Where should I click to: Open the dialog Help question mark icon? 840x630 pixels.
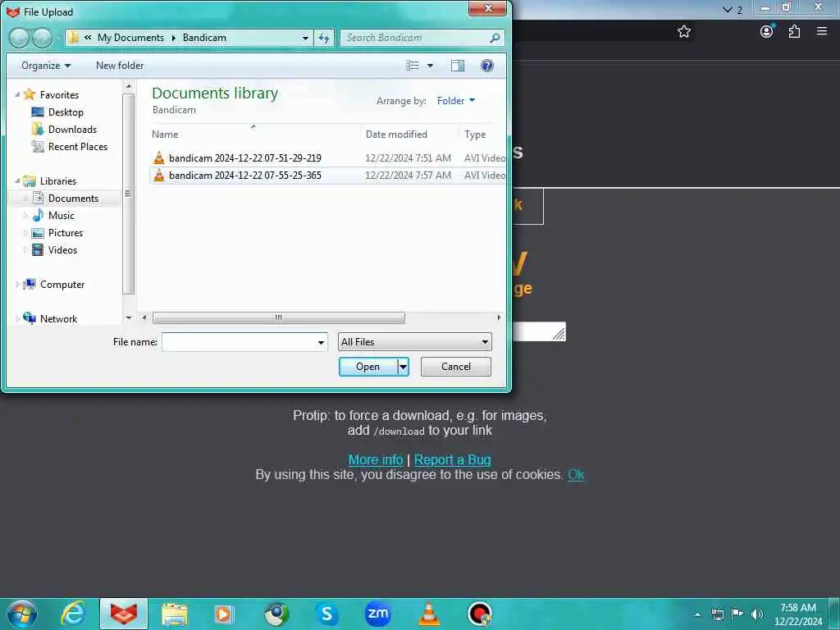487,66
